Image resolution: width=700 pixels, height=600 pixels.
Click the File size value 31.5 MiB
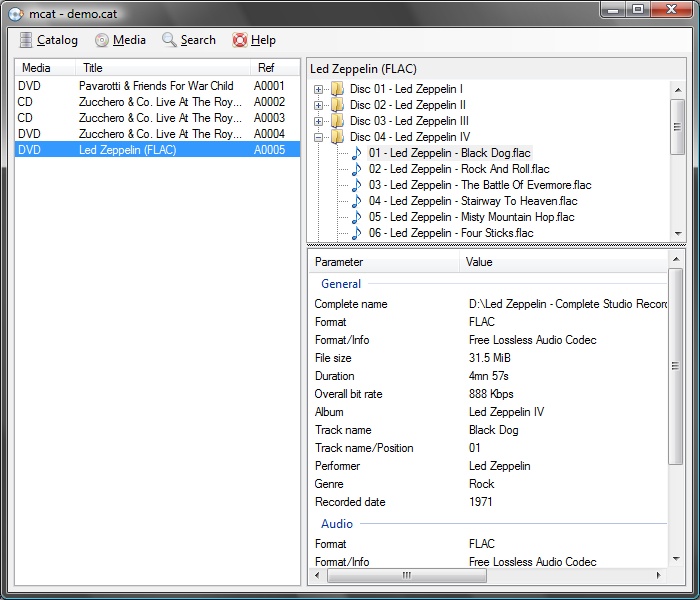click(x=490, y=358)
